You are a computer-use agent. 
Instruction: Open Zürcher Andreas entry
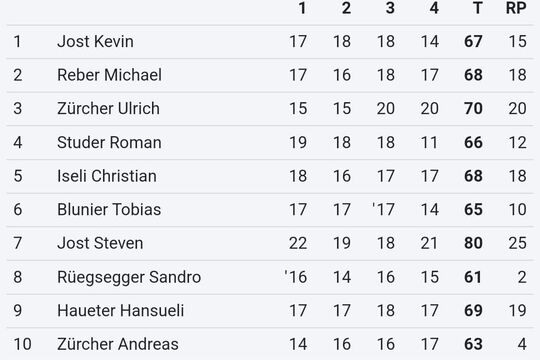pos(270,344)
